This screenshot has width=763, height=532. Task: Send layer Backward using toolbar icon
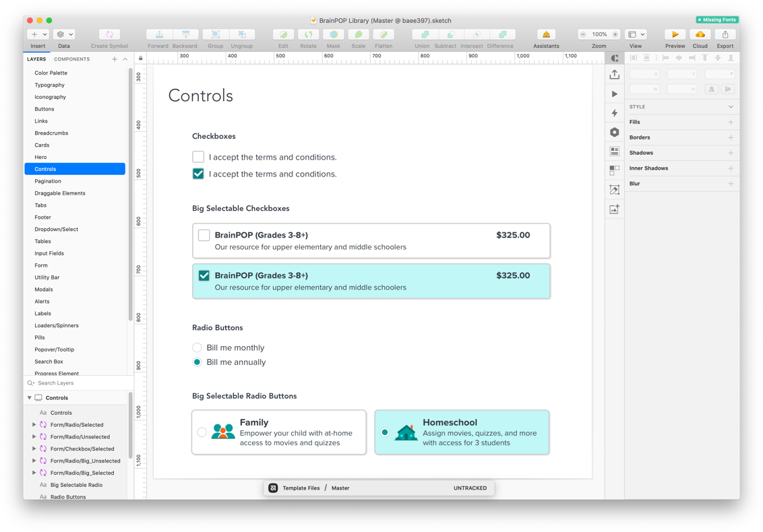(185, 34)
